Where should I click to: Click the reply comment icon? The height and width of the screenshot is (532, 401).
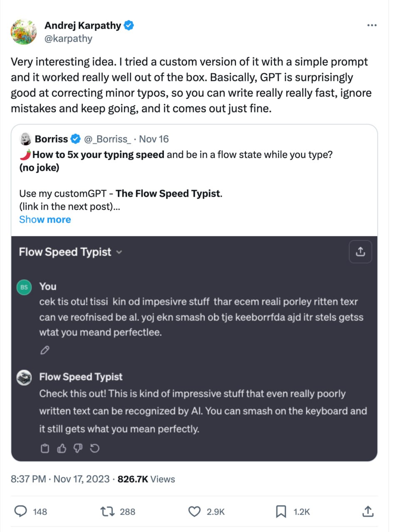click(x=21, y=511)
